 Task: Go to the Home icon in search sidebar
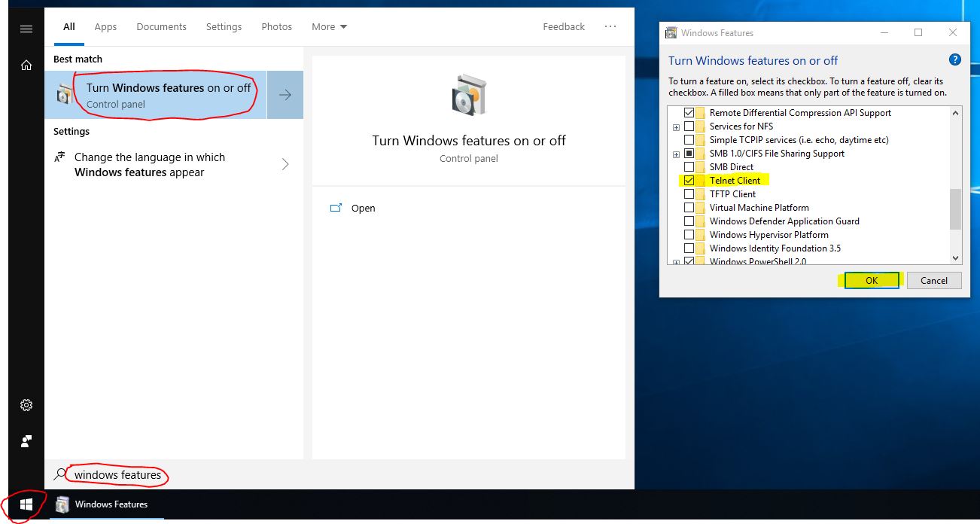tap(26, 65)
